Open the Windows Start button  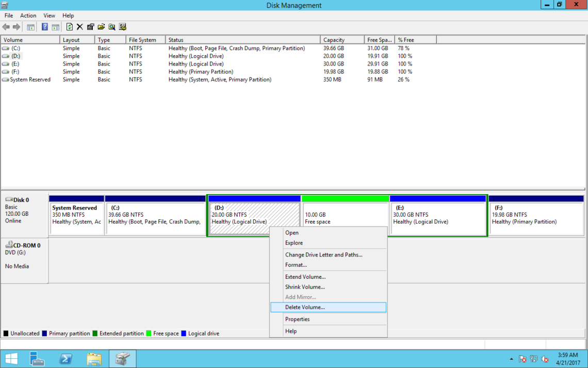pos(10,358)
